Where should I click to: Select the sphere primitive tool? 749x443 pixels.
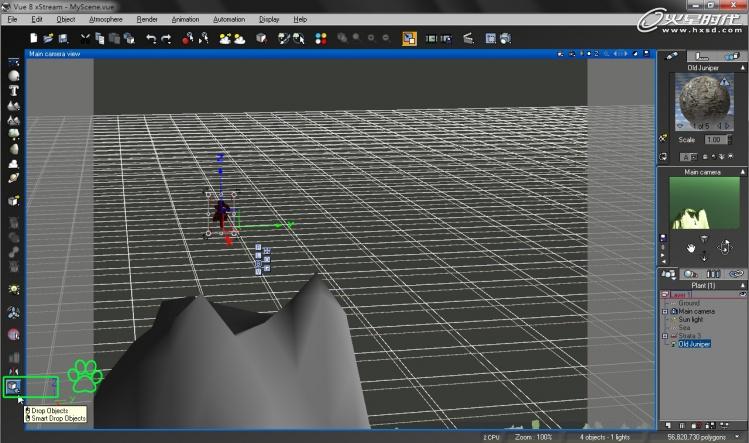[x=14, y=76]
